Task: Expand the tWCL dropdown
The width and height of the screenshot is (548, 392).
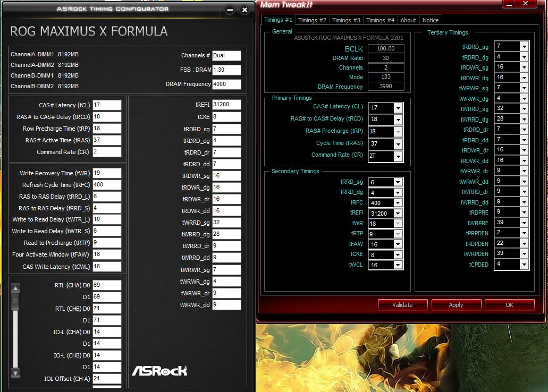Action: tap(398, 265)
